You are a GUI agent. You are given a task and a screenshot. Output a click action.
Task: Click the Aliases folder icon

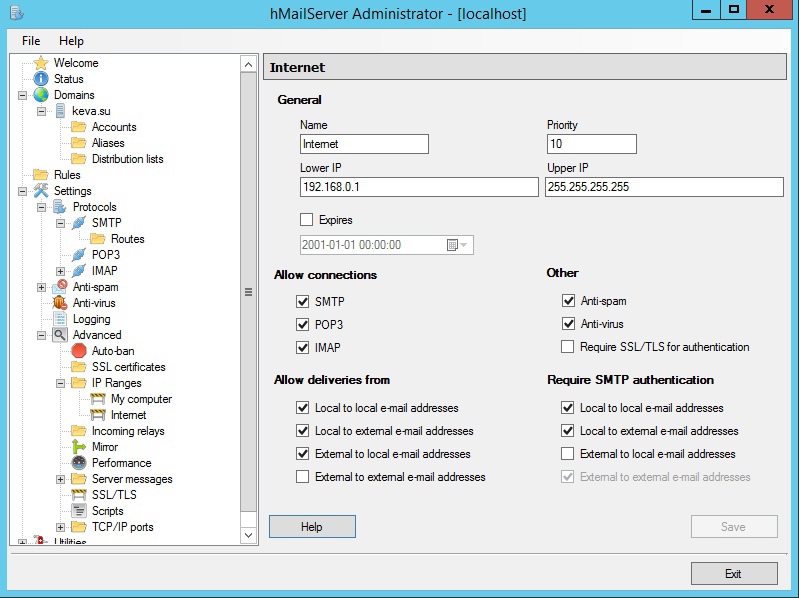pyautogui.click(x=78, y=143)
